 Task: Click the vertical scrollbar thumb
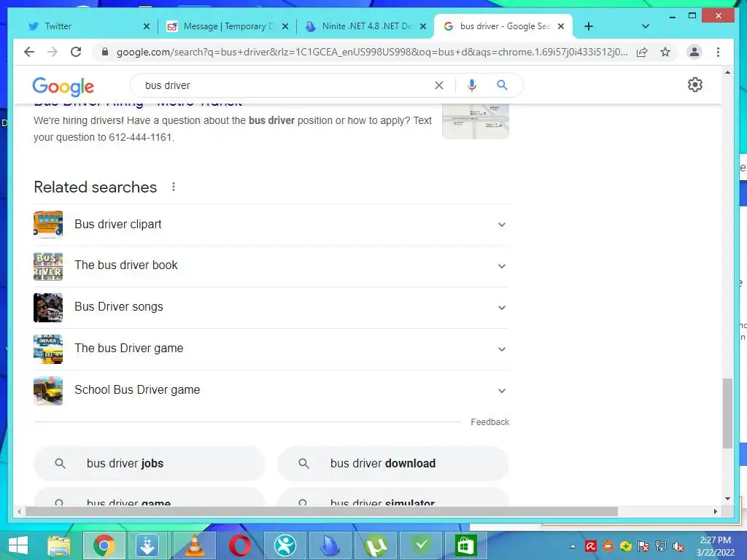[x=727, y=413]
